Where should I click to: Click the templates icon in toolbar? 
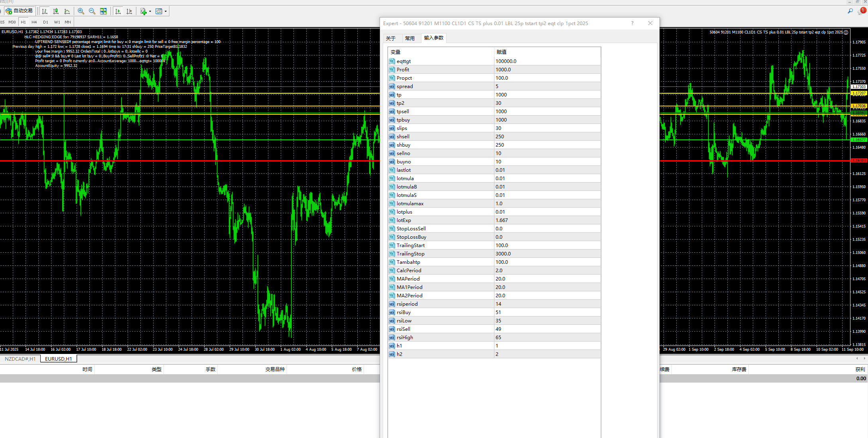tap(159, 11)
